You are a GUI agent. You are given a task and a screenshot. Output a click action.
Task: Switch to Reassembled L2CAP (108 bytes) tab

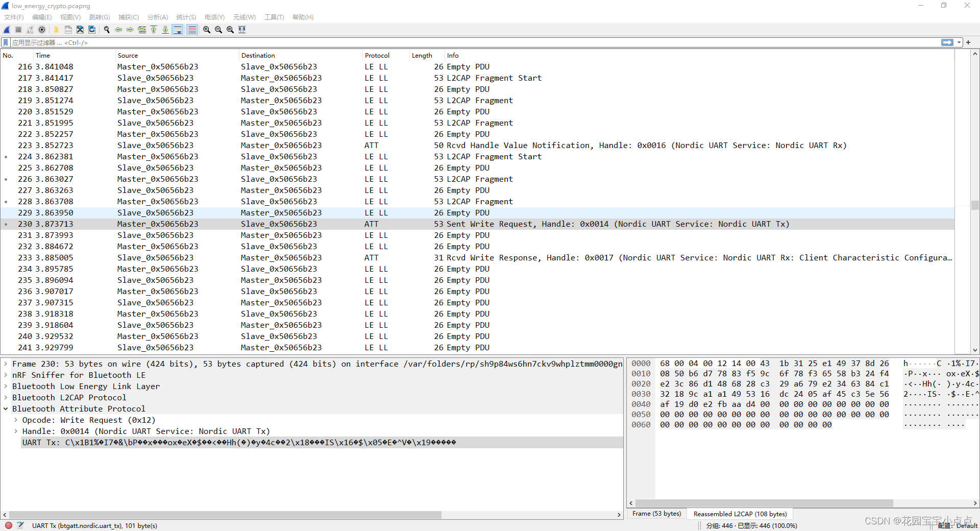[x=740, y=514]
